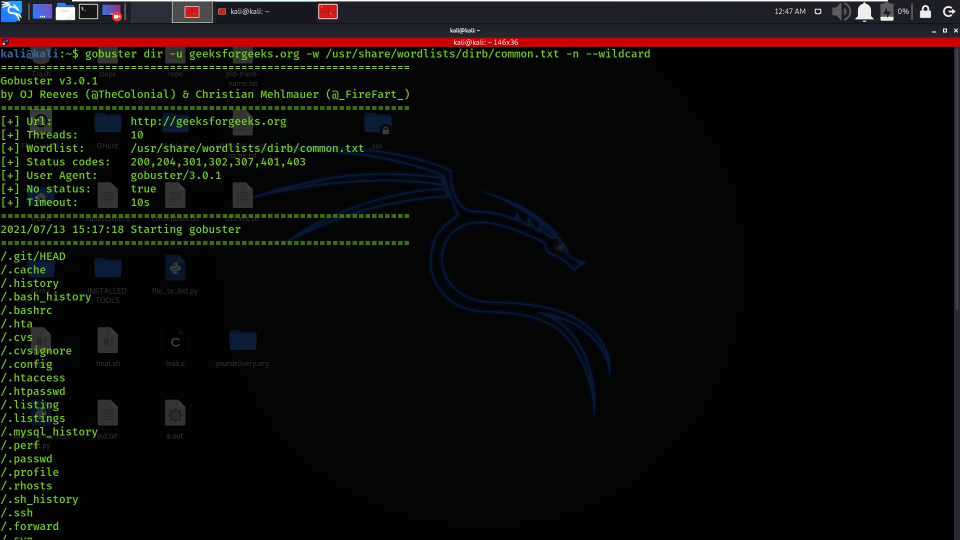Viewport: 960px width, 540px height.
Task: Click the /.listings result line
Action: [x=33, y=418]
